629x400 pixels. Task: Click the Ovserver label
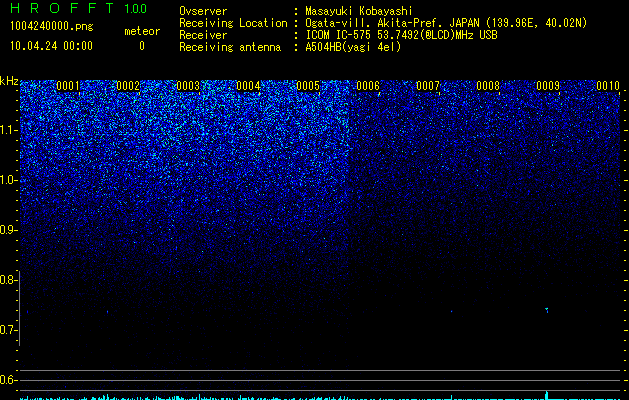[x=203, y=11]
